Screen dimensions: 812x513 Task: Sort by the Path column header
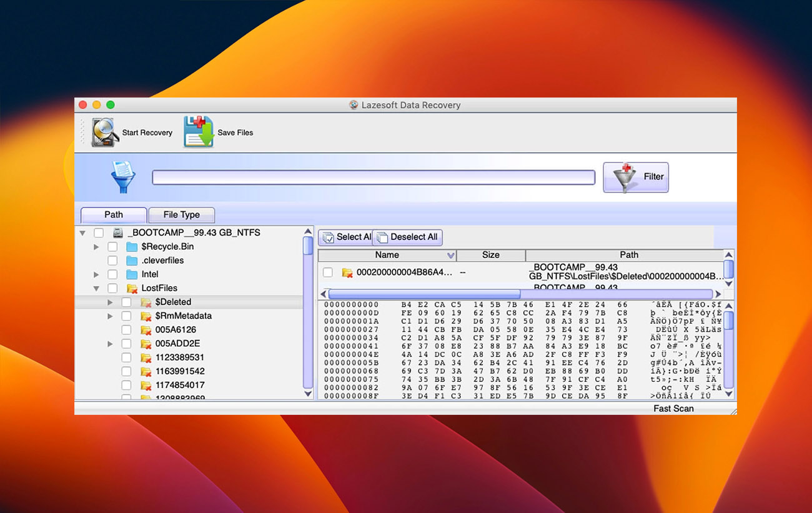629,255
